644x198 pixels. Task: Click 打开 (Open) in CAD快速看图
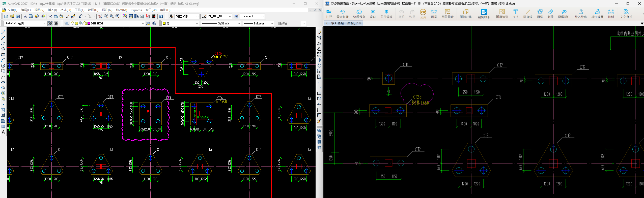(x=329, y=14)
